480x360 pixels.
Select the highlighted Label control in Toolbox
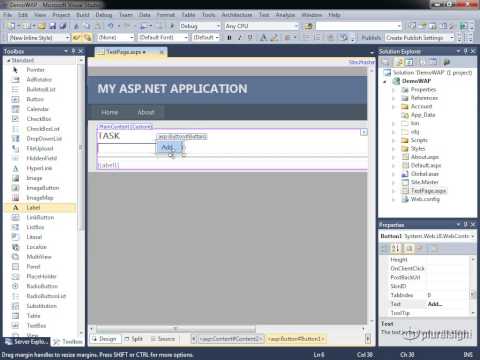point(40,208)
